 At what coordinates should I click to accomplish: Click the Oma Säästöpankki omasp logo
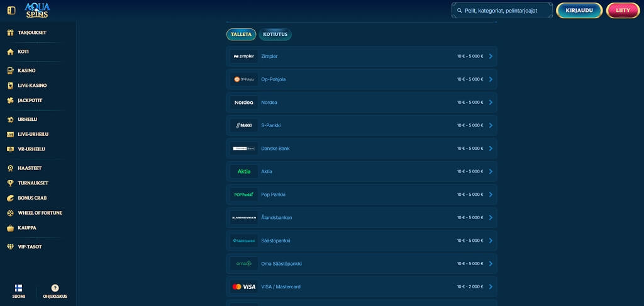point(244,264)
